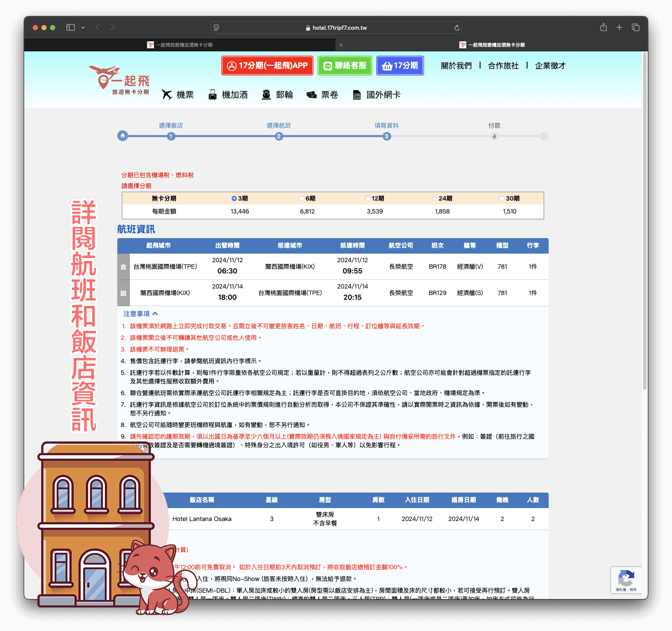Open the 國外網卡 SIM card section
The image size is (672, 631).
point(377,95)
